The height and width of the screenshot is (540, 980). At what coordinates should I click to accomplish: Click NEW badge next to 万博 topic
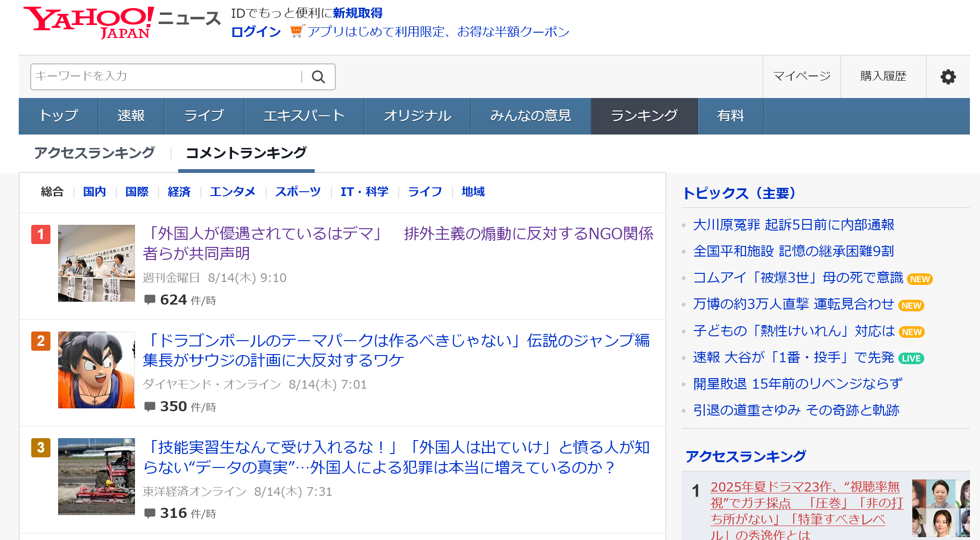pos(911,306)
